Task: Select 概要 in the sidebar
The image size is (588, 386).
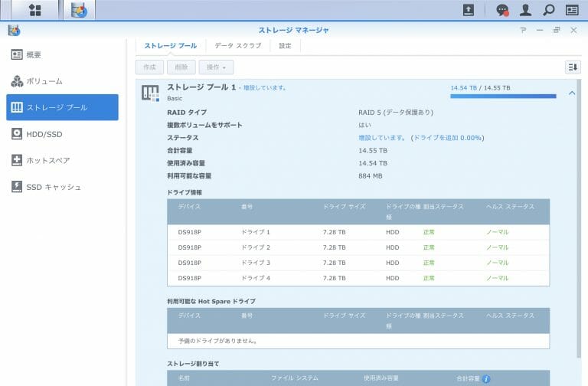Action: click(x=62, y=55)
